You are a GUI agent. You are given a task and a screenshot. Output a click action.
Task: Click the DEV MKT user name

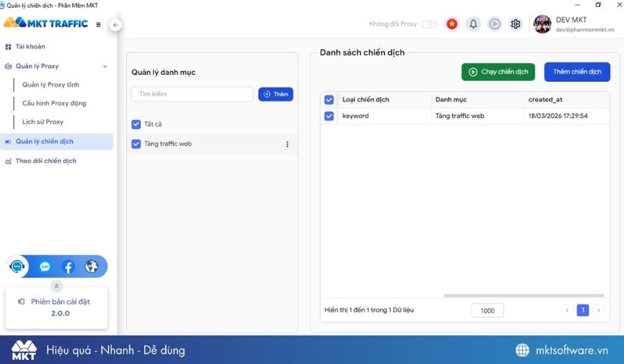571,20
